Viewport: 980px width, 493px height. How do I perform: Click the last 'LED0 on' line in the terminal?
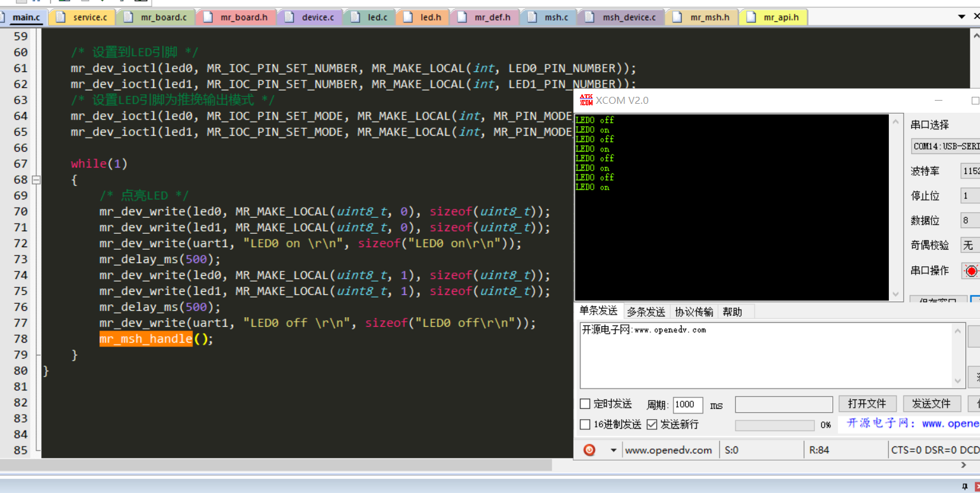(592, 187)
